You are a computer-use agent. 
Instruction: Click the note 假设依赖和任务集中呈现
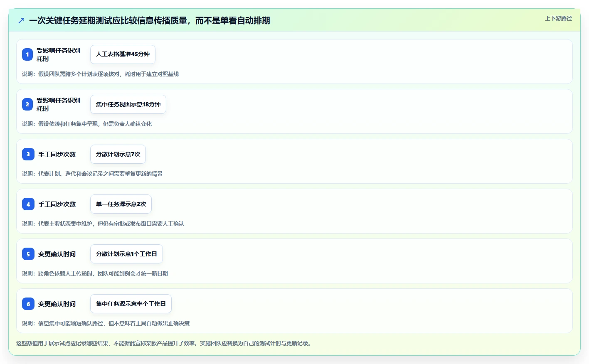point(87,124)
